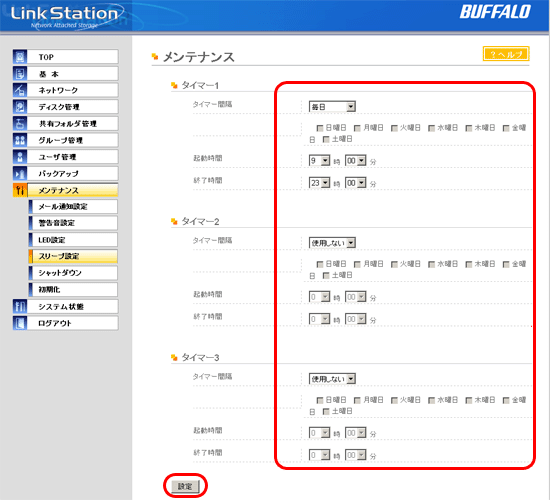The image size is (550, 500).
Task: Open the ヘルプ help button
Action: pos(506,54)
